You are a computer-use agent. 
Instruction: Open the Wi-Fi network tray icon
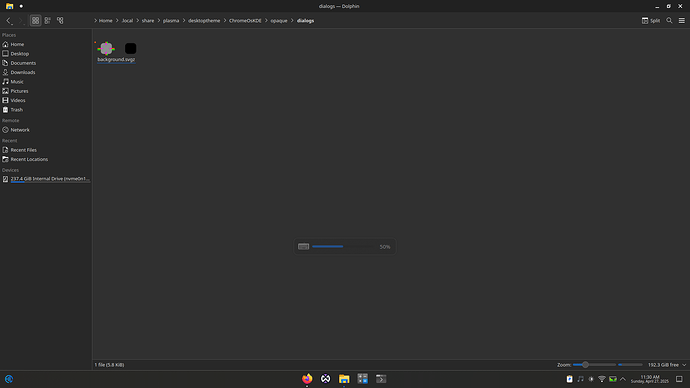click(602, 379)
